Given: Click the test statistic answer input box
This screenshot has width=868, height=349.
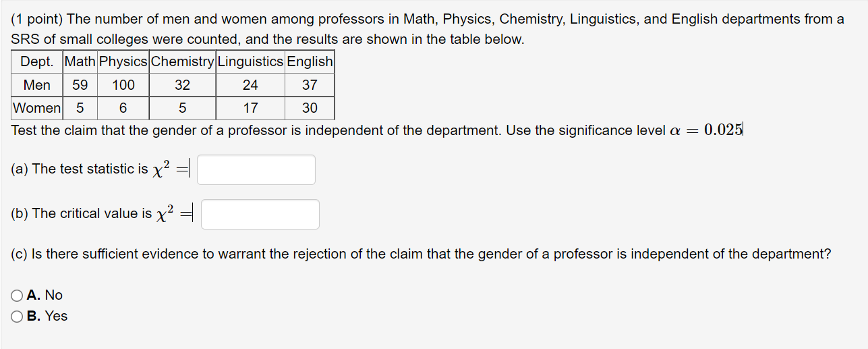Looking at the screenshot, I should click(x=256, y=169).
